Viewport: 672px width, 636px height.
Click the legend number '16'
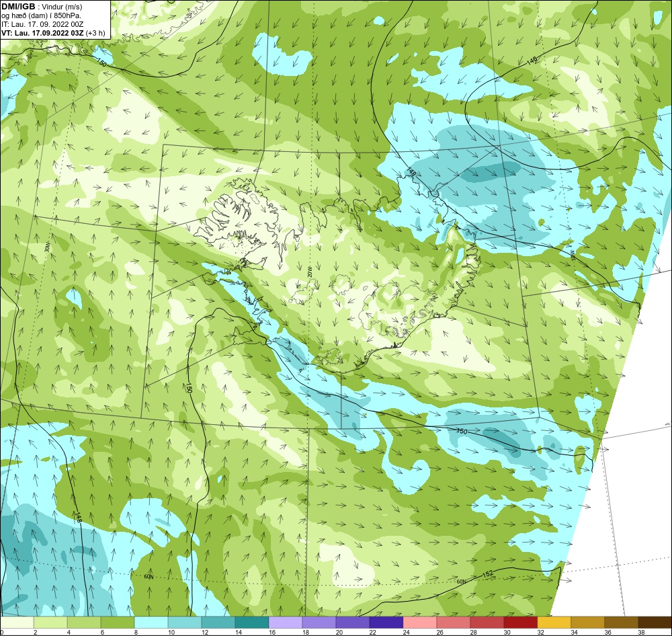coord(271,632)
